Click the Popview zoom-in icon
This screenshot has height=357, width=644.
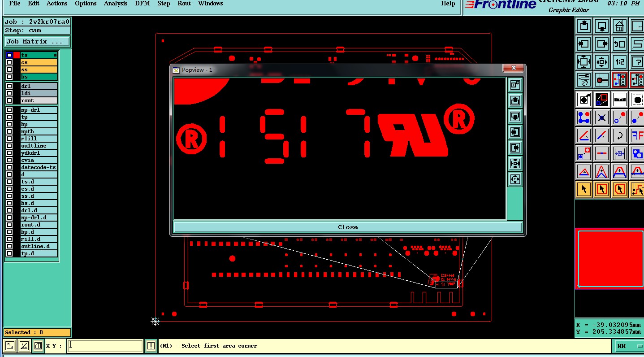[x=515, y=164]
